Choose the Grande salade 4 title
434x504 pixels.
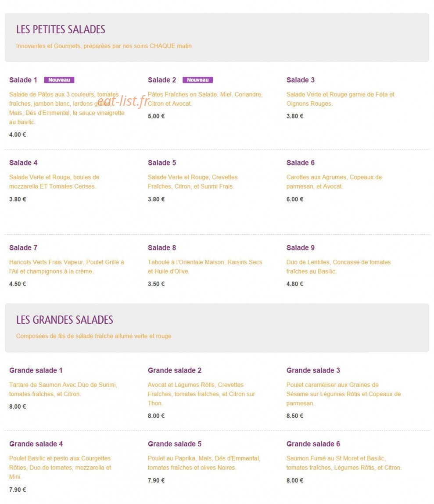(36, 444)
